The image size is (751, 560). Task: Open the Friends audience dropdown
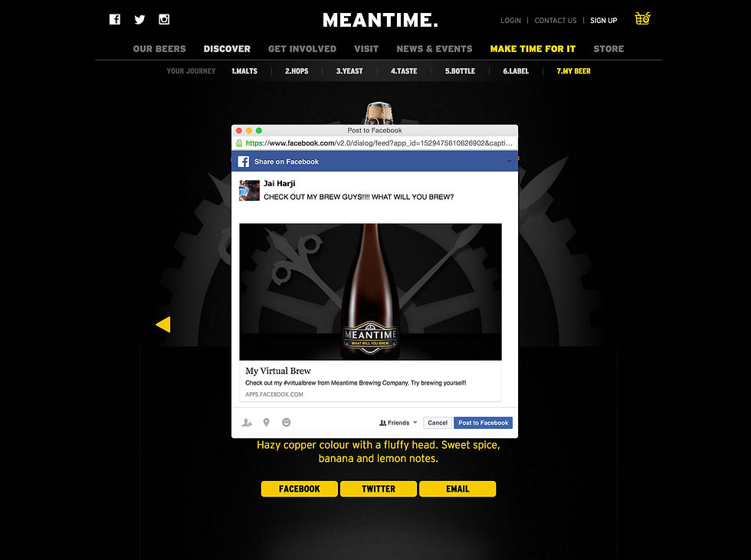point(398,423)
